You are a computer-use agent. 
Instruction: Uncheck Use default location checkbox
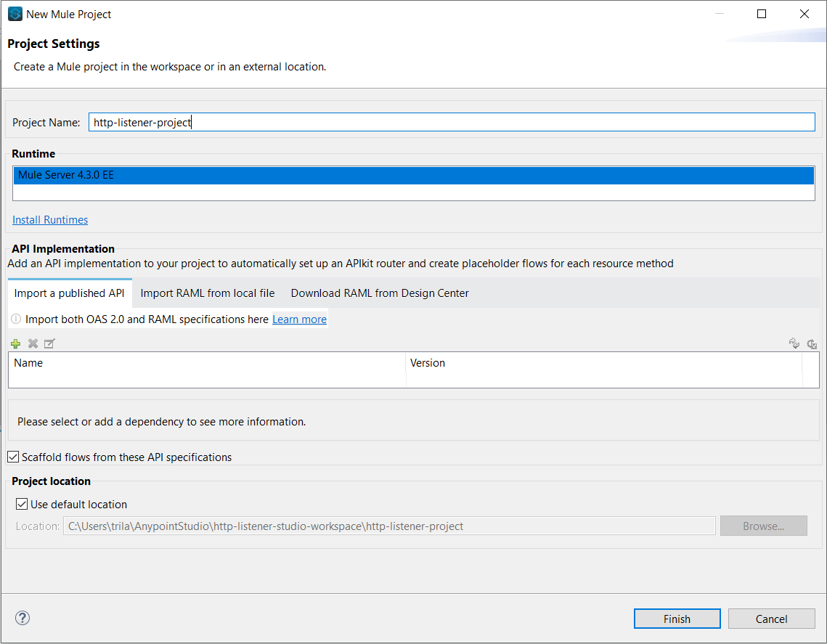[x=22, y=504]
